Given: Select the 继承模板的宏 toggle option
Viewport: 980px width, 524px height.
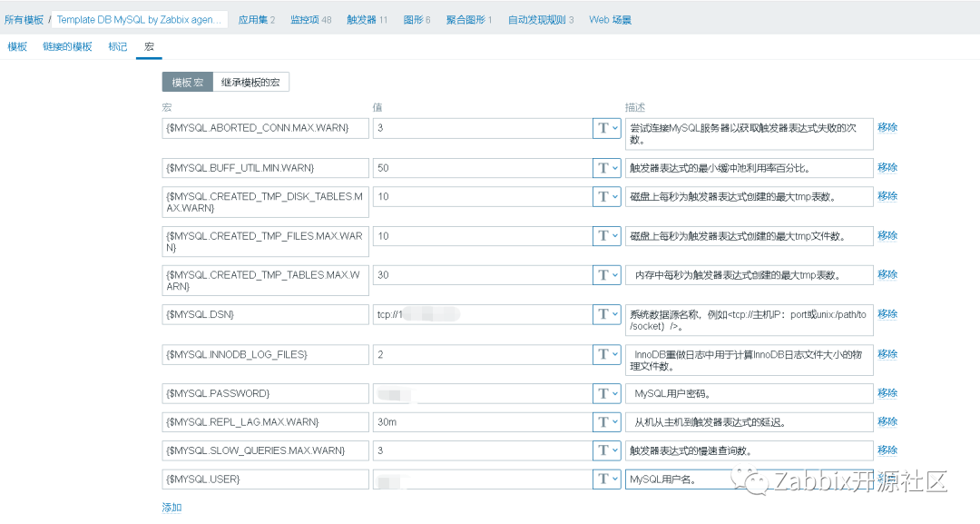Looking at the screenshot, I should tap(250, 82).
